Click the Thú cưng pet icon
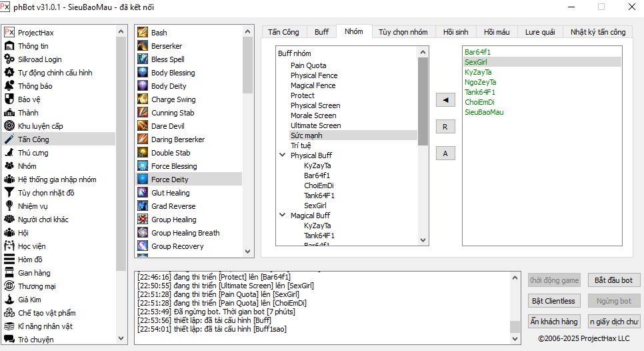The image size is (644, 351). [x=9, y=153]
